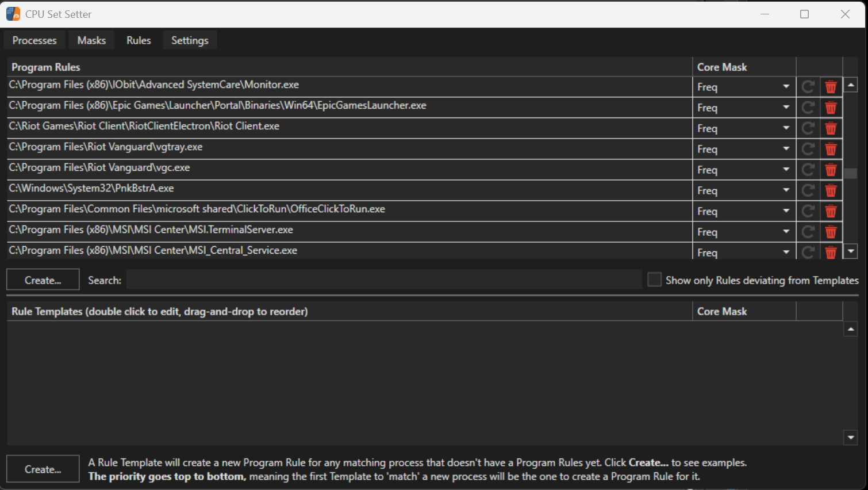The width and height of the screenshot is (868, 490).
Task: Click the Program Rules scrollbar down arrow
Action: click(851, 251)
